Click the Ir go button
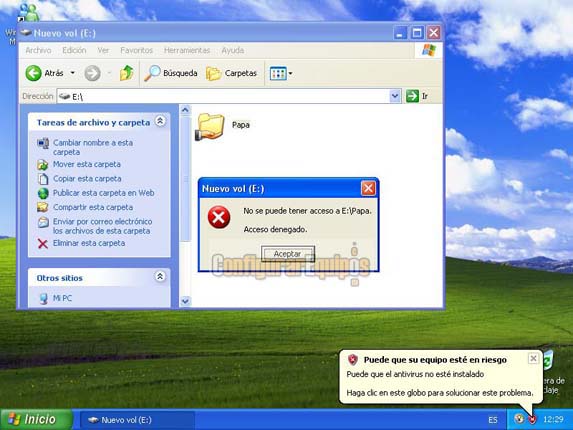Image resolution: width=573 pixels, height=430 pixels. (x=417, y=96)
